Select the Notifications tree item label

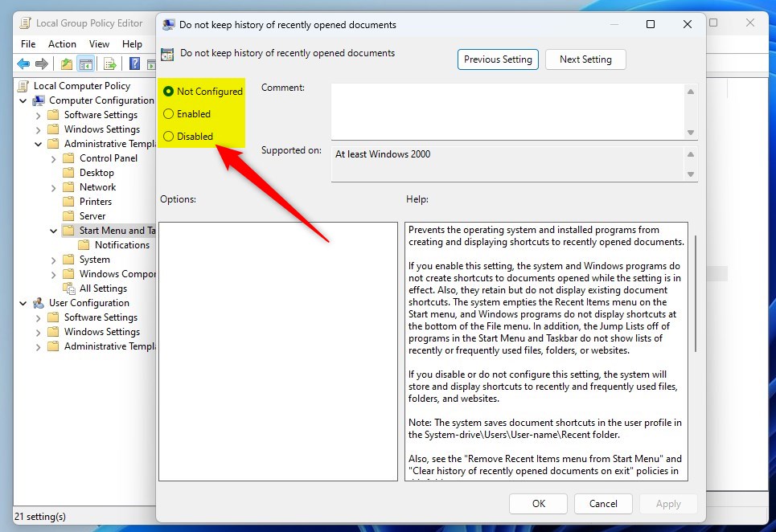[x=121, y=245]
